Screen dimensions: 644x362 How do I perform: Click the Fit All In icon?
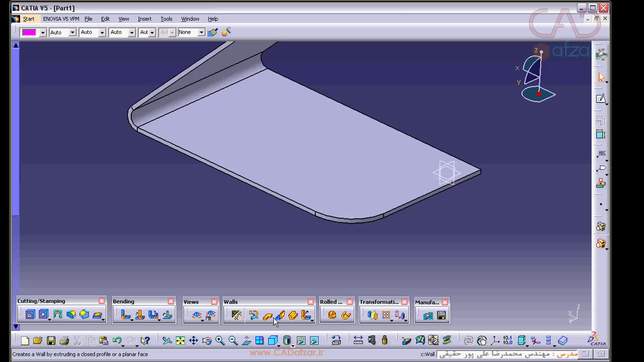[180, 341]
